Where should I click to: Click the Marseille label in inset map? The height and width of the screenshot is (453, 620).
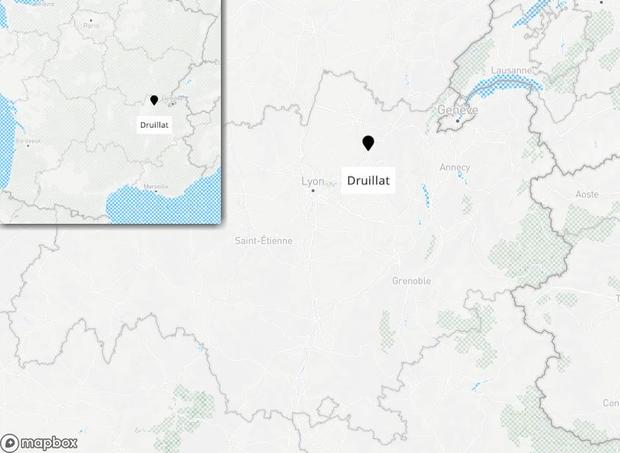[156, 186]
